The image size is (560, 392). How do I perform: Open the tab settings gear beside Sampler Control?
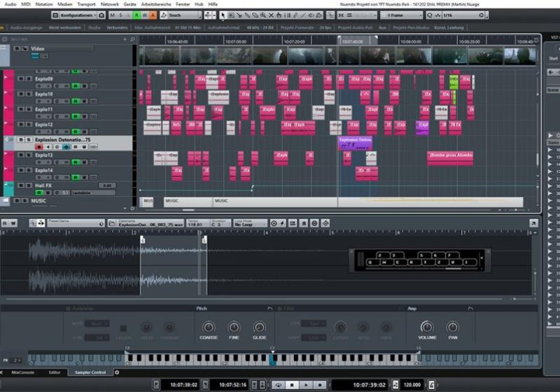click(x=116, y=372)
